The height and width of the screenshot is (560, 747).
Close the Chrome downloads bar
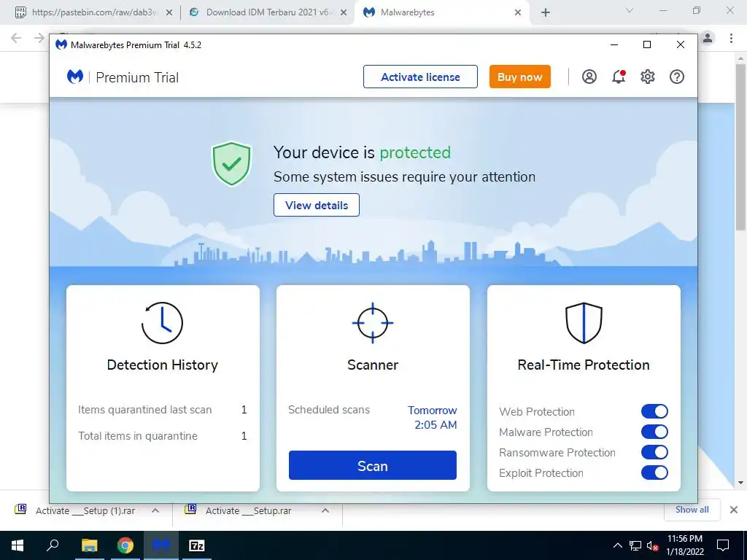(x=734, y=510)
